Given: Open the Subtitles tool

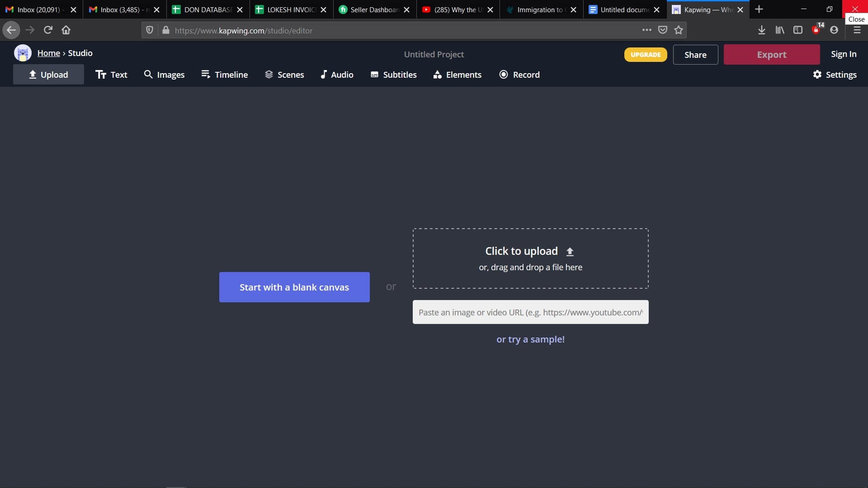Looking at the screenshot, I should (393, 75).
